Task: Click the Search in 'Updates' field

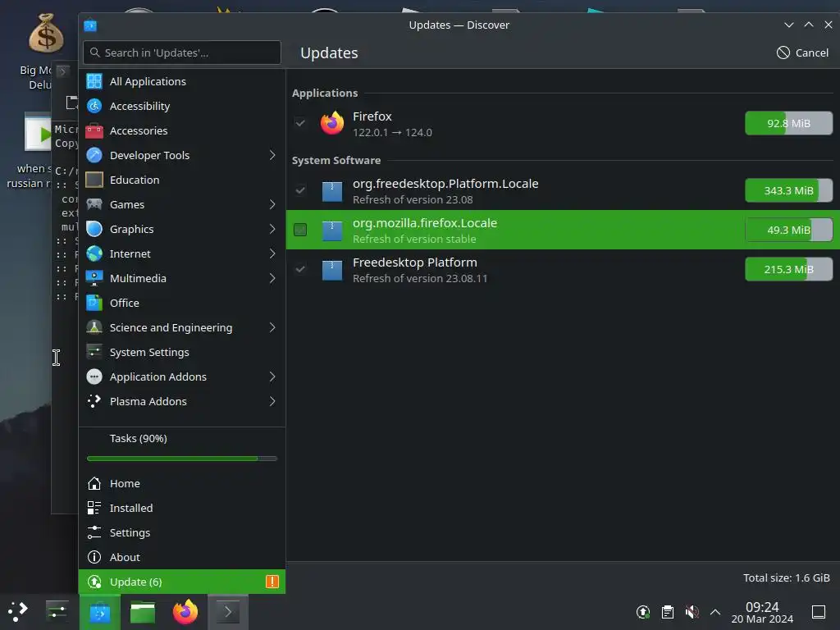Action: pos(182,52)
